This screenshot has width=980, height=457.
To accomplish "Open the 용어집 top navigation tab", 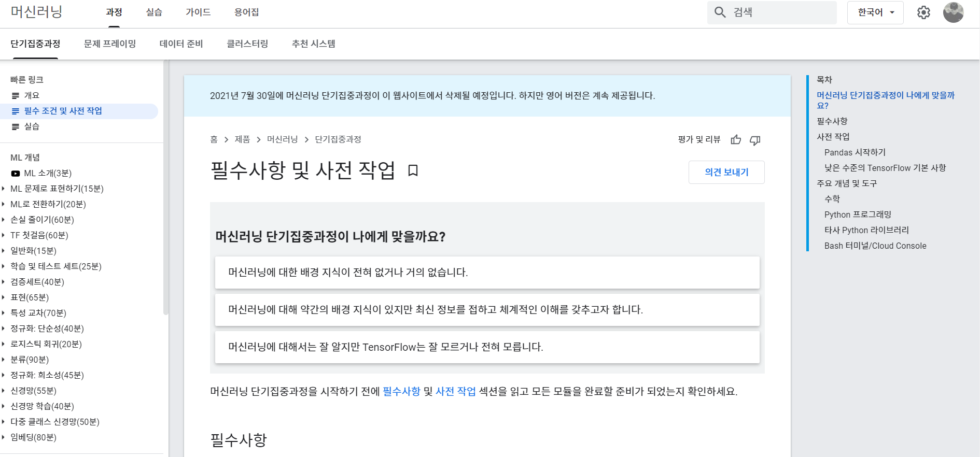I will [246, 12].
